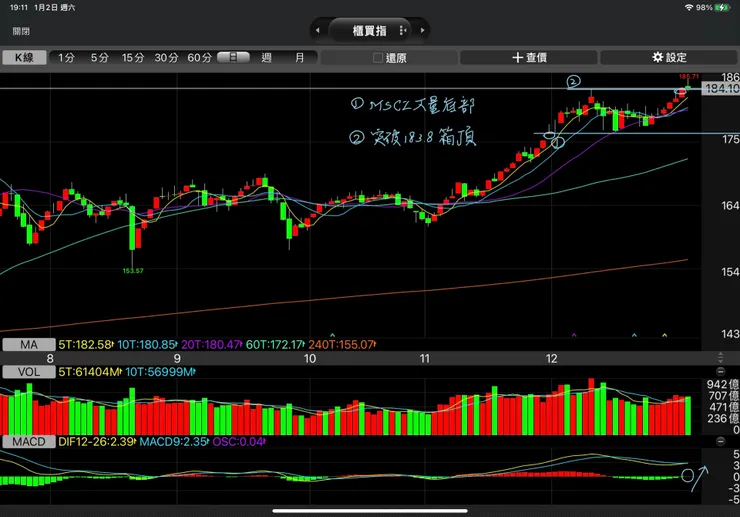Switch to the 月 monthly timeframe
Screen dimensions: 740x517
(300, 58)
